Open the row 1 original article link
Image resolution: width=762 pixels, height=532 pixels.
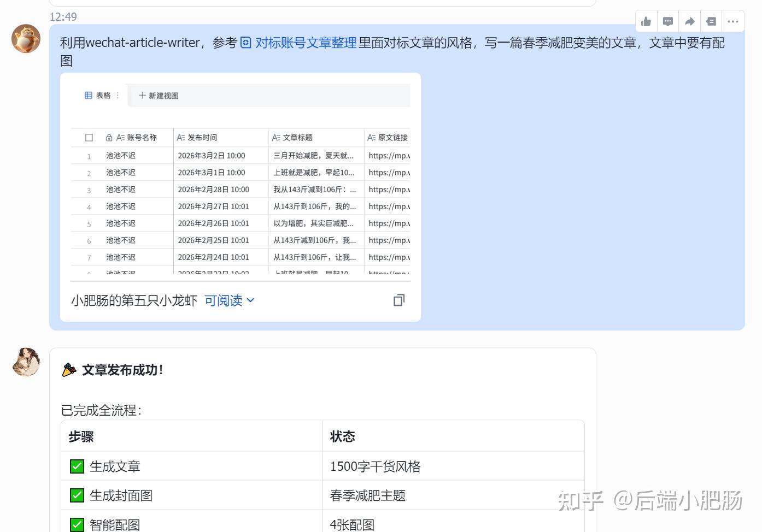pos(389,156)
